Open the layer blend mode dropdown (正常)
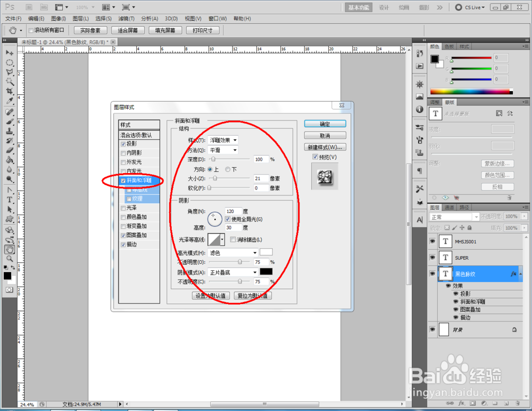Viewport: 532px width, 411px height. click(x=454, y=217)
